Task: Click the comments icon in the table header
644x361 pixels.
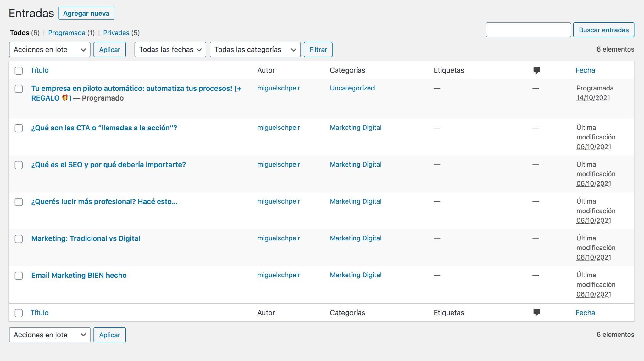Action: 536,70
